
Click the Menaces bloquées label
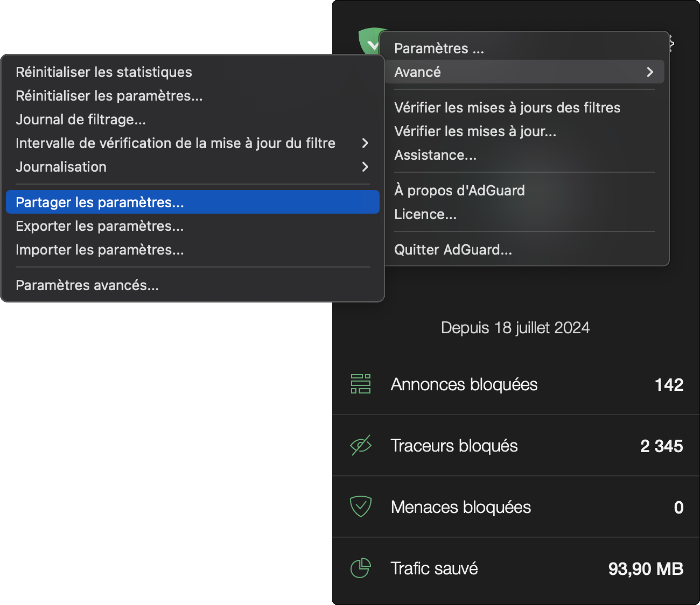coord(461,507)
